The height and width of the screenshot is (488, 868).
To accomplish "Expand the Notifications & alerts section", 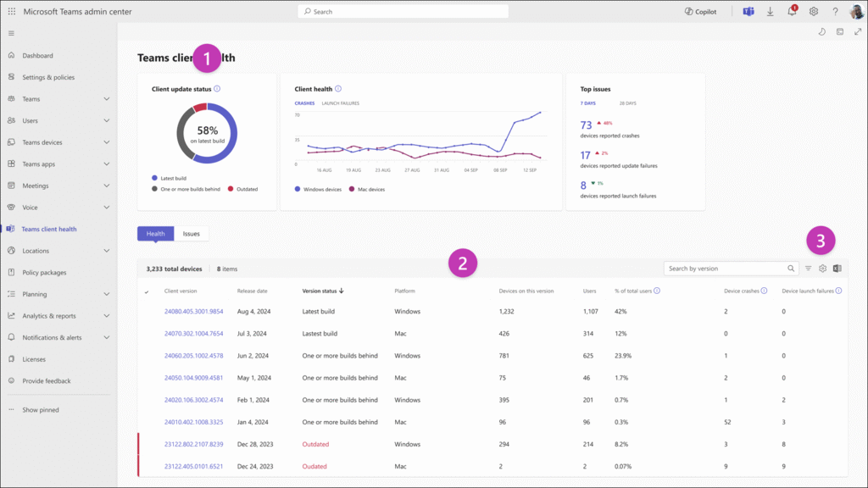I will pos(106,337).
